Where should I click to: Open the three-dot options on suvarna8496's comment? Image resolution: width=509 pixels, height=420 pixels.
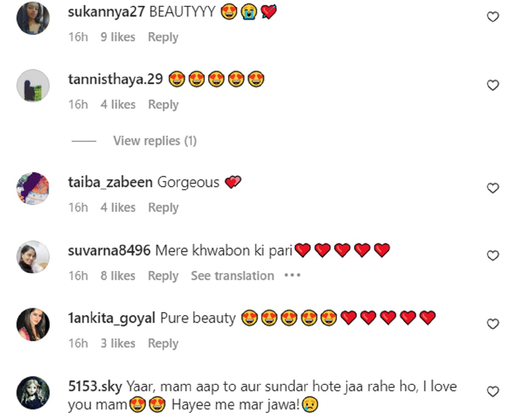tap(292, 276)
